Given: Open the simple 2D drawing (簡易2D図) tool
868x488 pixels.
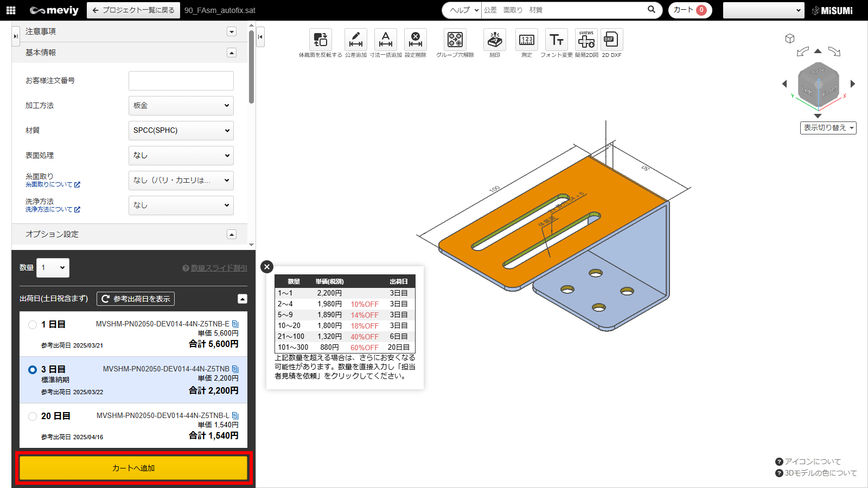Looking at the screenshot, I should (x=586, y=40).
